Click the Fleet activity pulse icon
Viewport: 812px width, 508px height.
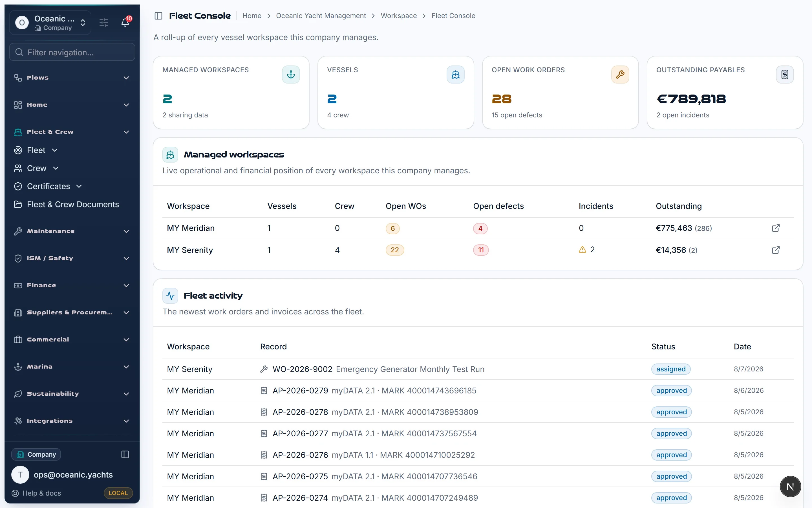coord(171,296)
